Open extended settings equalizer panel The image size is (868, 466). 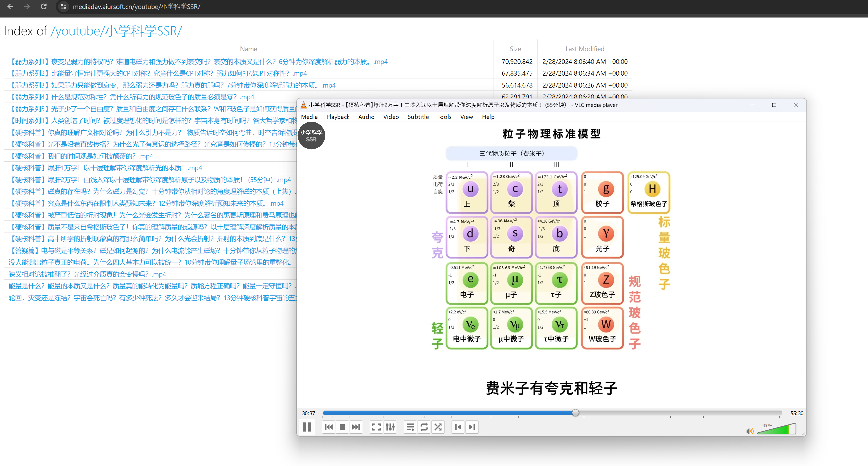point(390,427)
